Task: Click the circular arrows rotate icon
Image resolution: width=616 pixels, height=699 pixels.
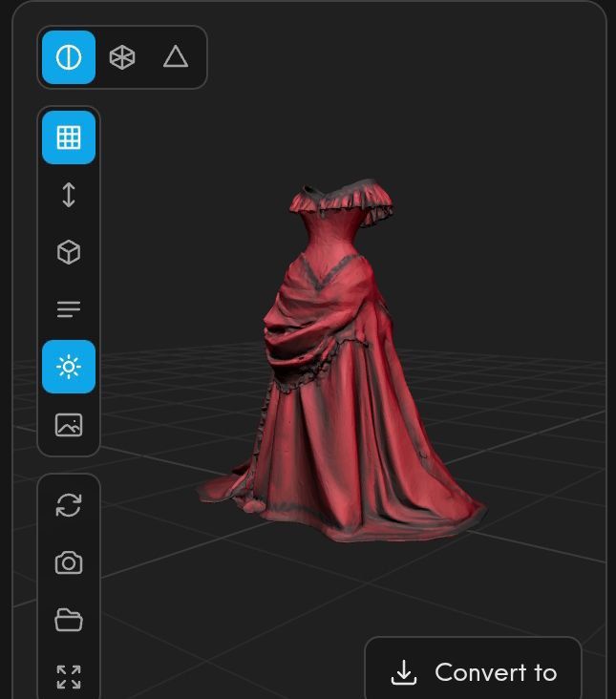Action: (69, 505)
